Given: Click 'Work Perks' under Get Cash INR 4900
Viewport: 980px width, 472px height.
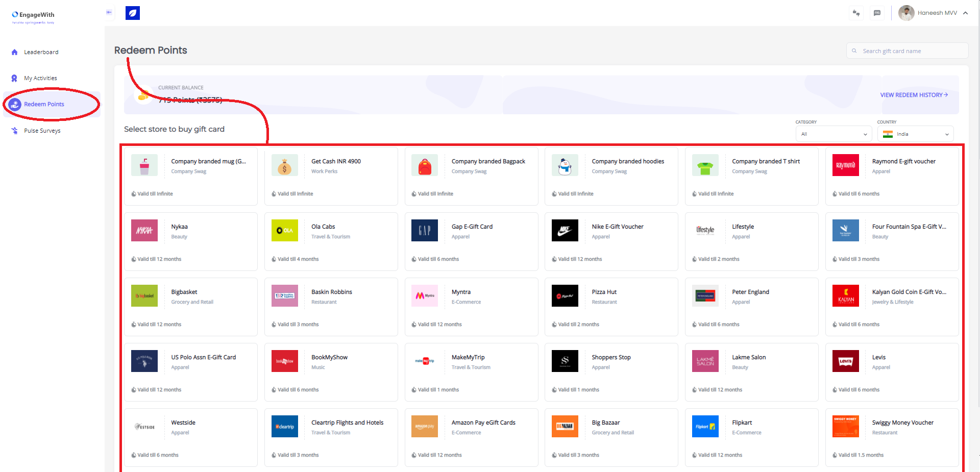Looking at the screenshot, I should coord(324,171).
